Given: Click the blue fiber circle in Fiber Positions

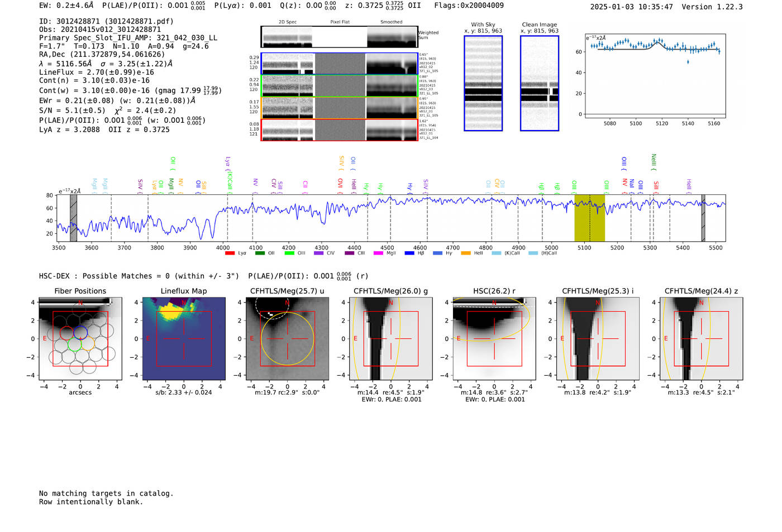Looking at the screenshot, I should pyautogui.click(x=80, y=333).
